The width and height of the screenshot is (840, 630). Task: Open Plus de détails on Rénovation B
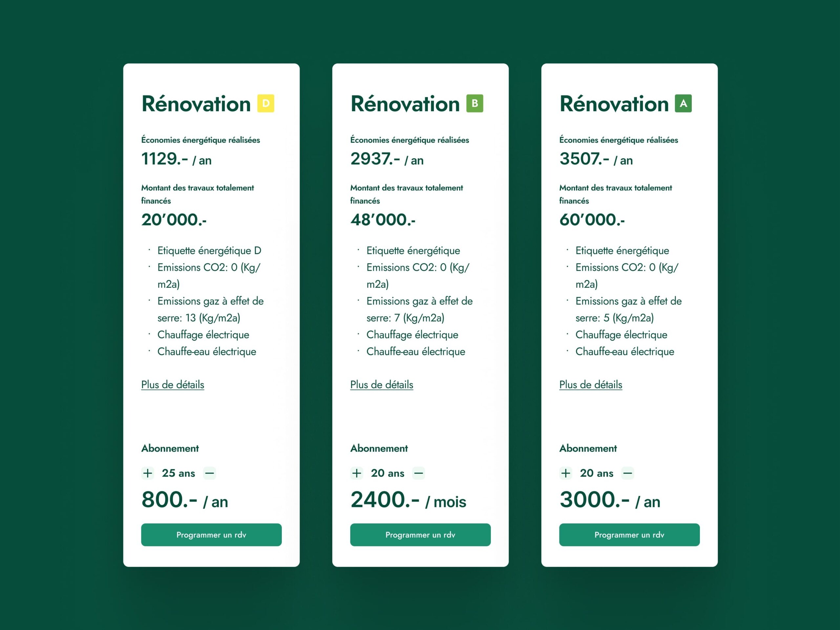point(382,385)
